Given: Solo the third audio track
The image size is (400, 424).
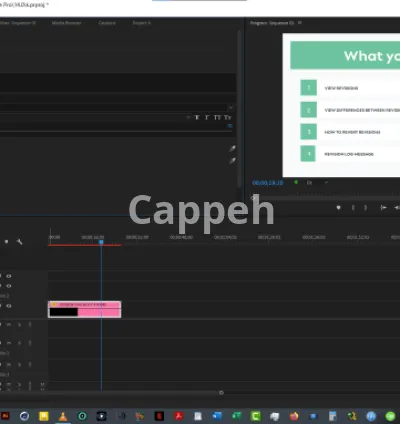Looking at the screenshot, I should tap(19, 364).
